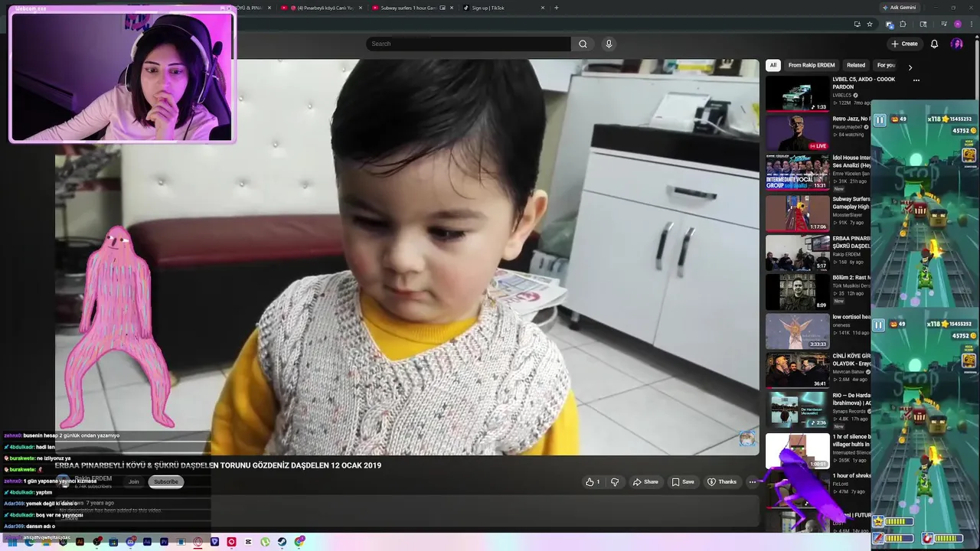This screenshot has height=551, width=980.
Task: Pause the upper Subway Surfers game
Action: coord(880,120)
